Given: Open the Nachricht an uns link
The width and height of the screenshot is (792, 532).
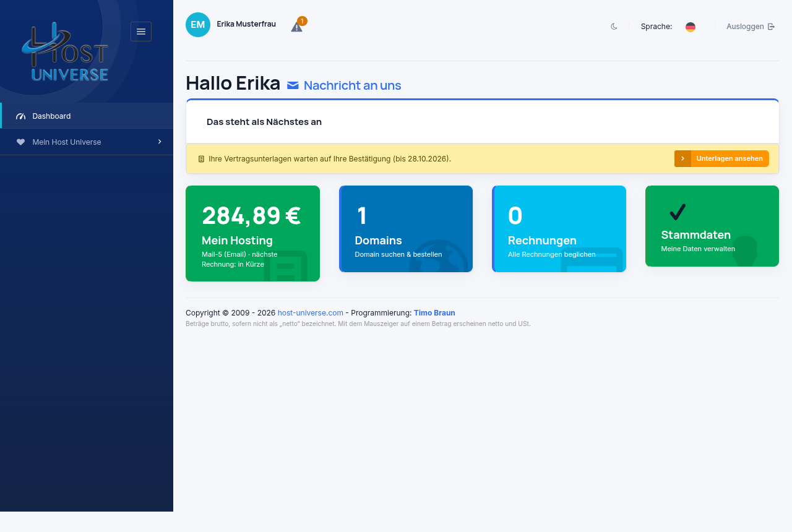Looking at the screenshot, I should point(352,85).
